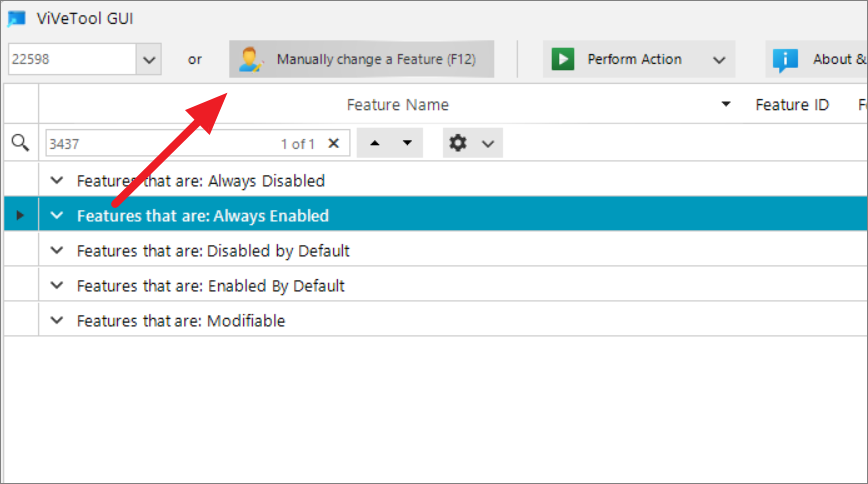Screen dimensions: 868x484
Task: Open the dropdown chevron beside the gear
Action: tap(488, 144)
